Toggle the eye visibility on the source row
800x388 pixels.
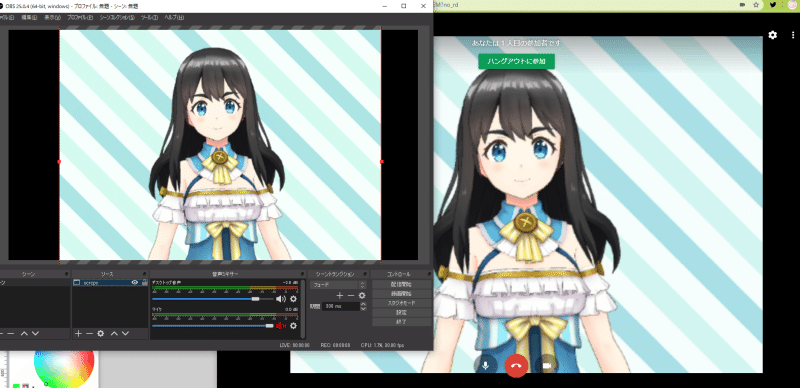coord(135,282)
